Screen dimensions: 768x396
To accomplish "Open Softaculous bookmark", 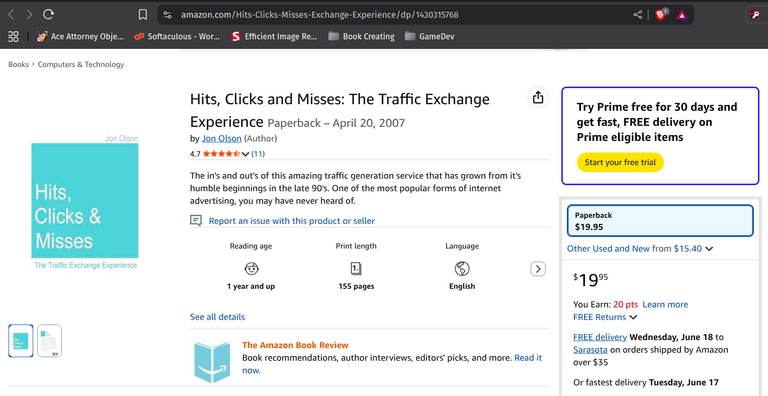I will 177,36.
